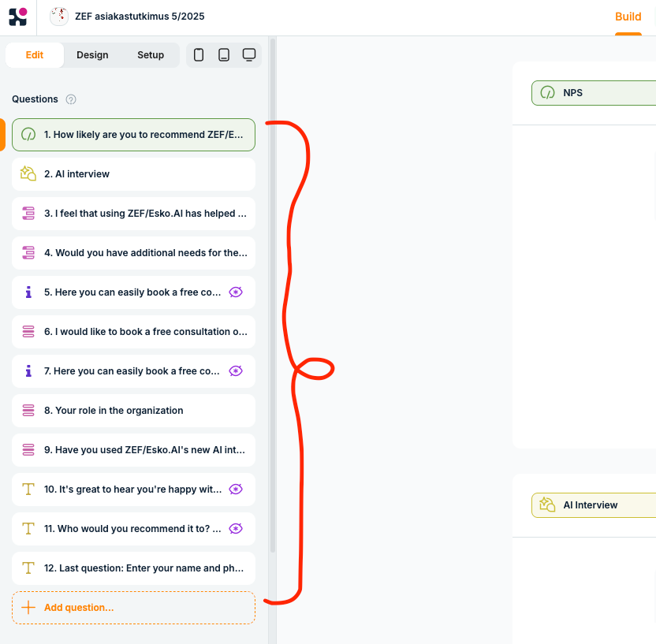The height and width of the screenshot is (644, 656).
Task: Select question 9 Have you used ZEF/Esko.AI's
Action: click(x=133, y=450)
